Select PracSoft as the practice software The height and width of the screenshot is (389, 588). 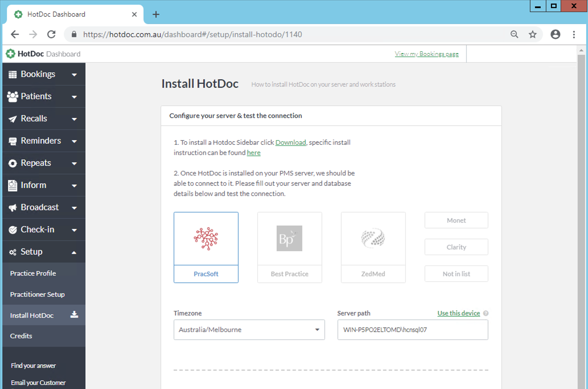click(x=206, y=247)
